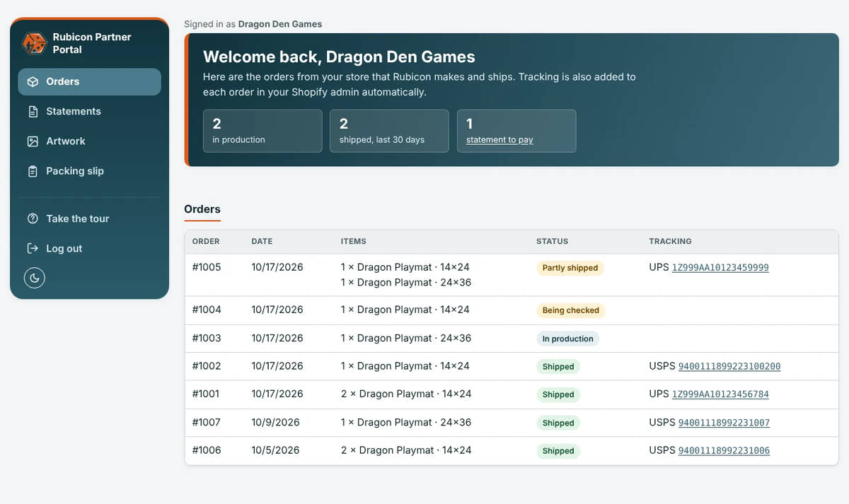The image size is (849, 504).
Task: Click order #1005's 24×36 playmat item line
Action: 406,282
